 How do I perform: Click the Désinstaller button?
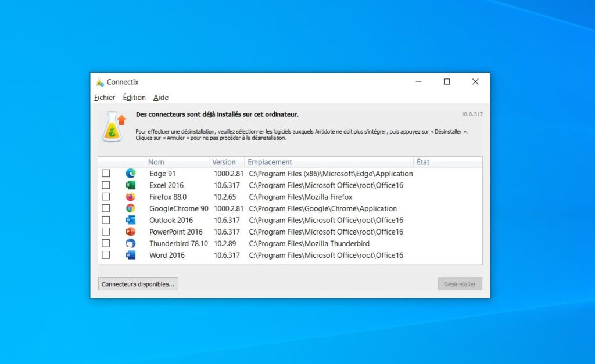point(460,284)
